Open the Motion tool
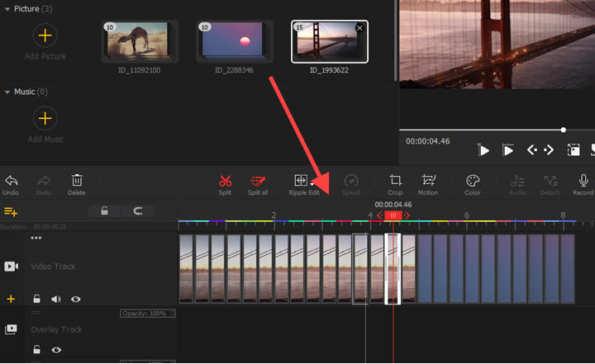The width and height of the screenshot is (595, 364). pos(428,181)
